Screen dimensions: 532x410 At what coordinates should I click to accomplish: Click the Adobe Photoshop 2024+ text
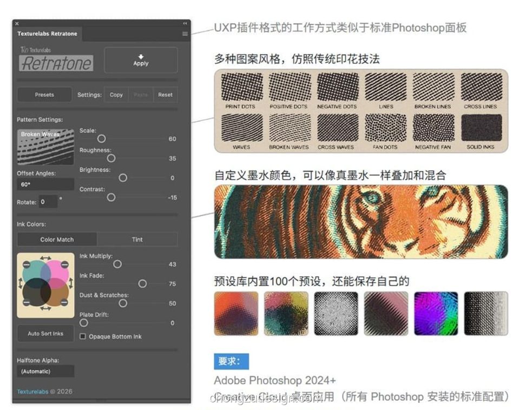(x=275, y=380)
